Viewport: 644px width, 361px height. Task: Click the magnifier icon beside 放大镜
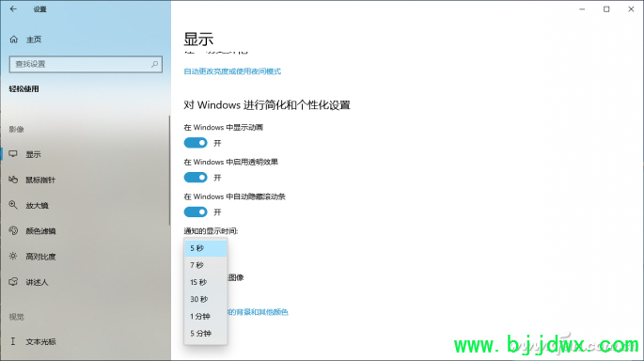(13, 205)
